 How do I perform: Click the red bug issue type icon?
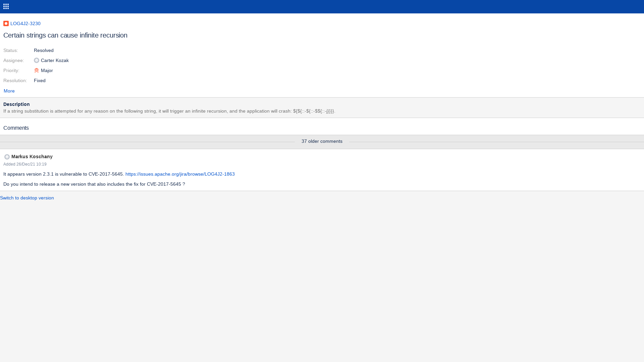pos(6,23)
